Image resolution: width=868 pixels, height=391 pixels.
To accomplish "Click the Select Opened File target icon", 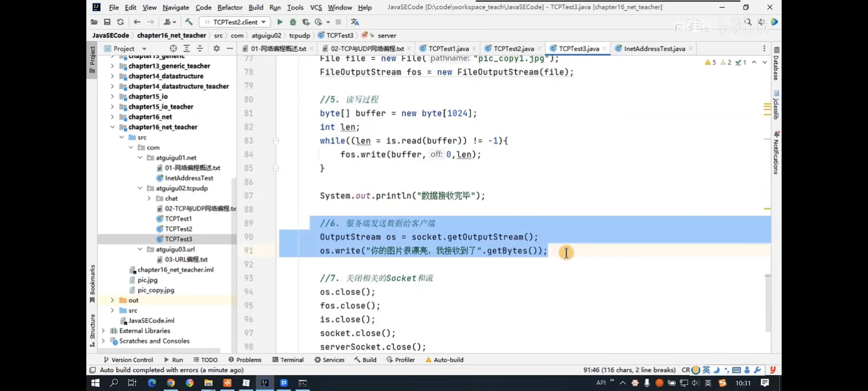I will point(173,49).
